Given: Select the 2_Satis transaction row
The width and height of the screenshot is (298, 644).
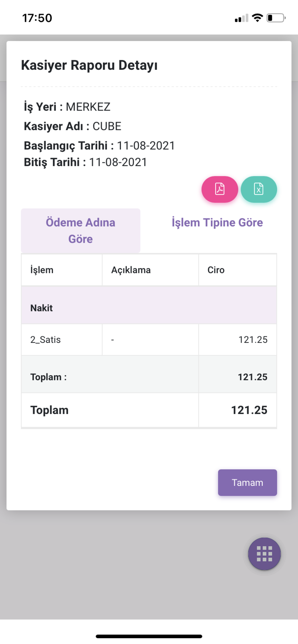Looking at the screenshot, I should click(x=149, y=340).
